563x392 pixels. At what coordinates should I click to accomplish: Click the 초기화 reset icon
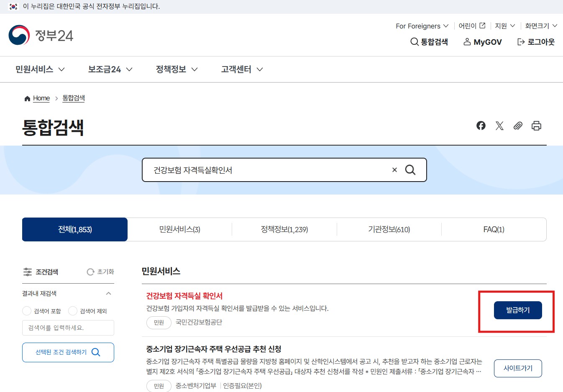pos(90,272)
